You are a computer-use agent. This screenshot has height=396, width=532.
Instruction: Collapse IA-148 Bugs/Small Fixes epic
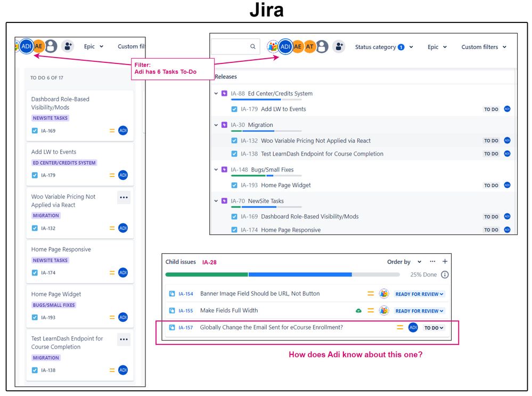(216, 169)
